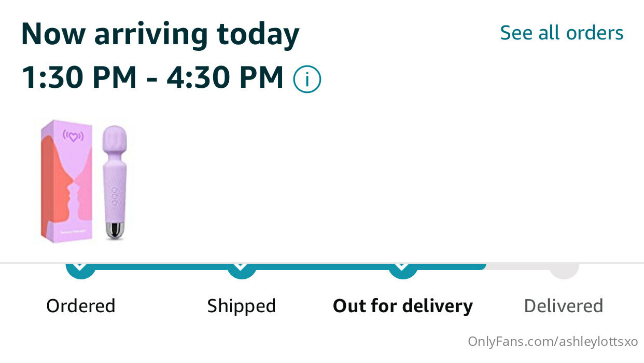Click progress bar between Shipped and Out for delivery
Viewport: 644px width, 363px height.
pyautogui.click(x=322, y=267)
